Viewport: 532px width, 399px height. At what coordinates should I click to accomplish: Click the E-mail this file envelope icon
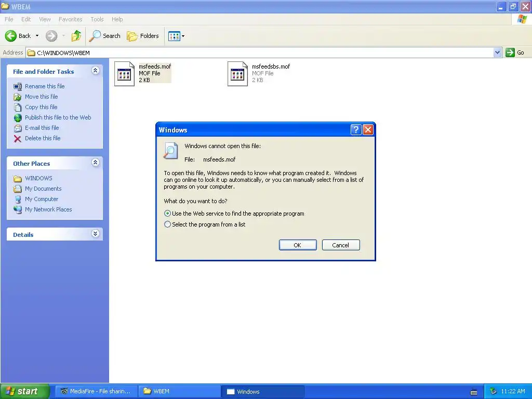[18, 128]
